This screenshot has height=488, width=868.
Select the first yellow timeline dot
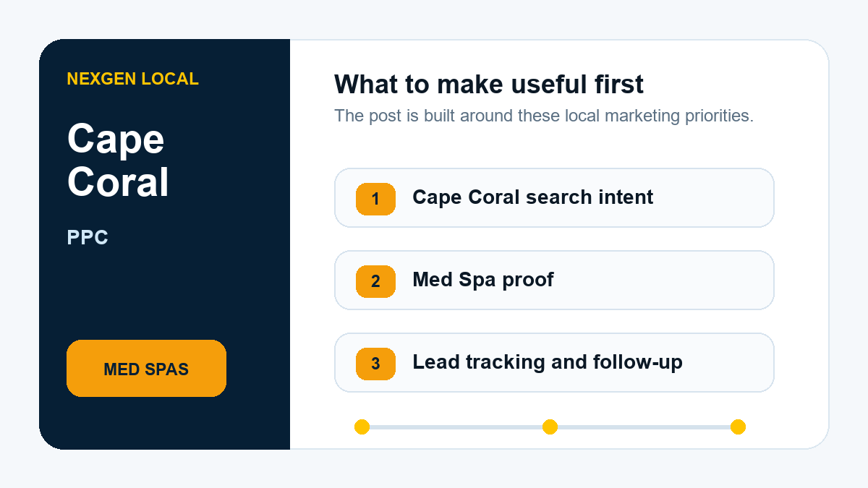pyautogui.click(x=362, y=427)
